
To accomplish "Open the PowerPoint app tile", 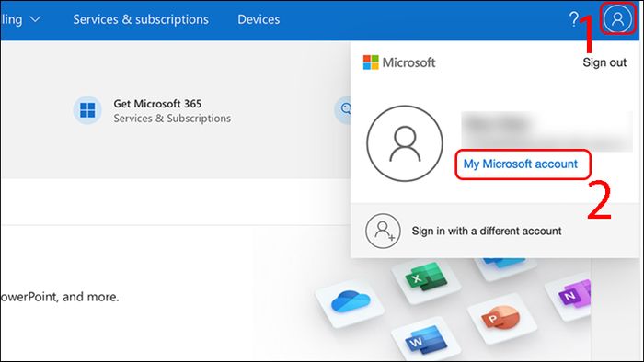I will 502,318.
